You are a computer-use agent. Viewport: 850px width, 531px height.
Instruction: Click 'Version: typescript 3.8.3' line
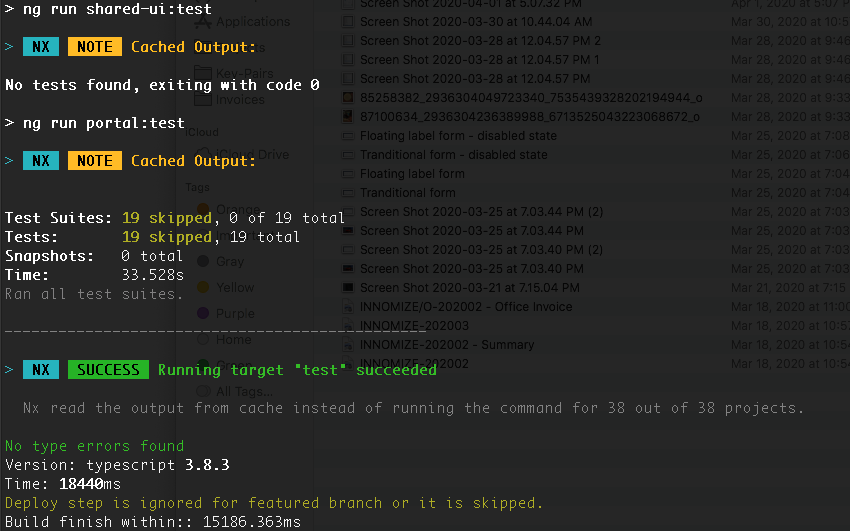[117, 465]
